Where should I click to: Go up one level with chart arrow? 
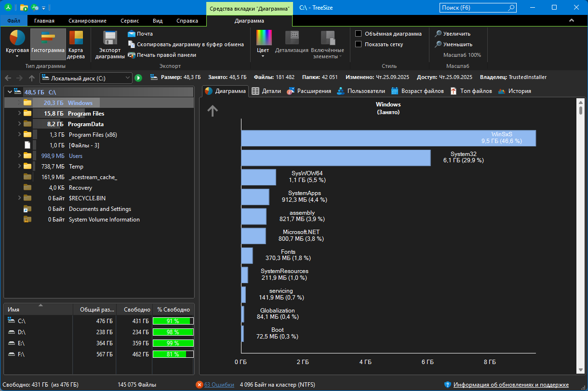click(213, 111)
